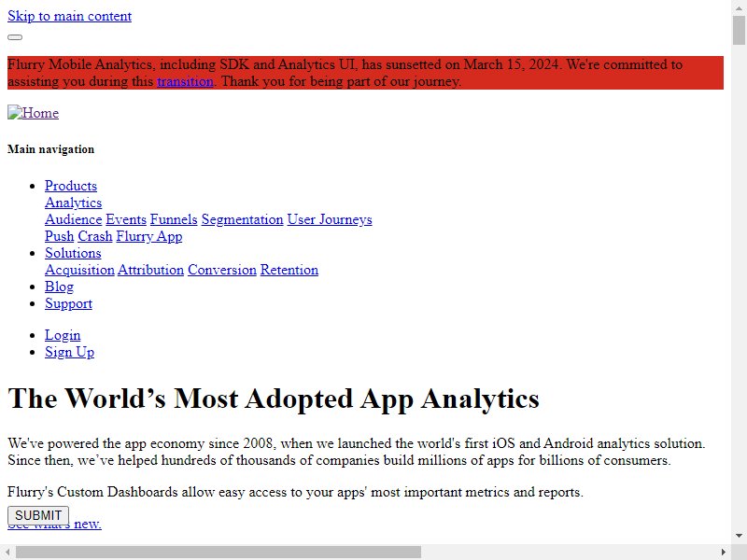Go to the Flurry App link
Image resolution: width=747 pixels, height=560 pixels.
click(149, 236)
